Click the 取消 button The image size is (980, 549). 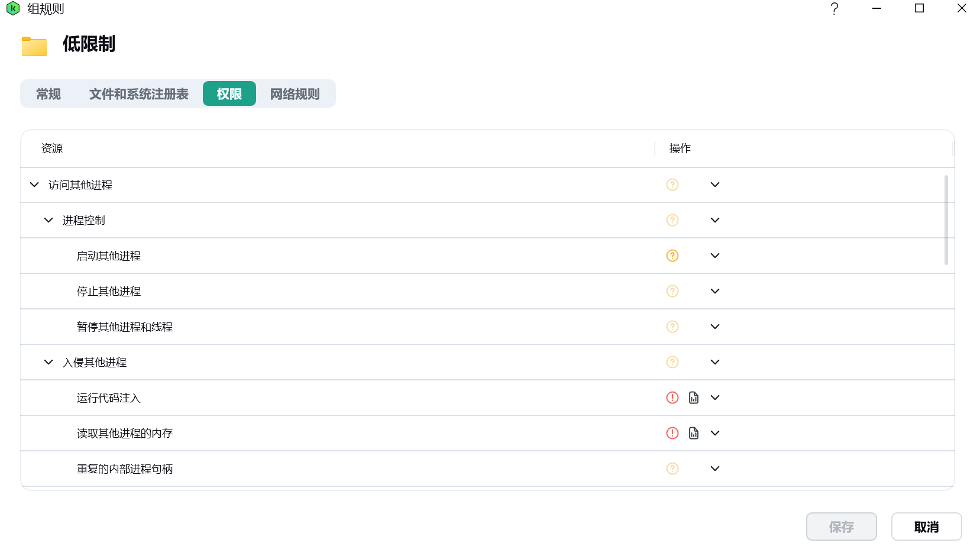(x=926, y=527)
